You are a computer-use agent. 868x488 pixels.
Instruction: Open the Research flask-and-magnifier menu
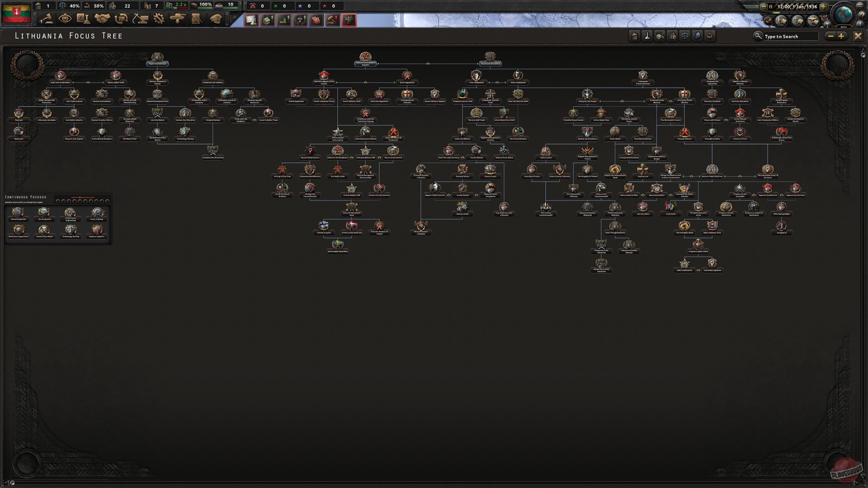83,19
